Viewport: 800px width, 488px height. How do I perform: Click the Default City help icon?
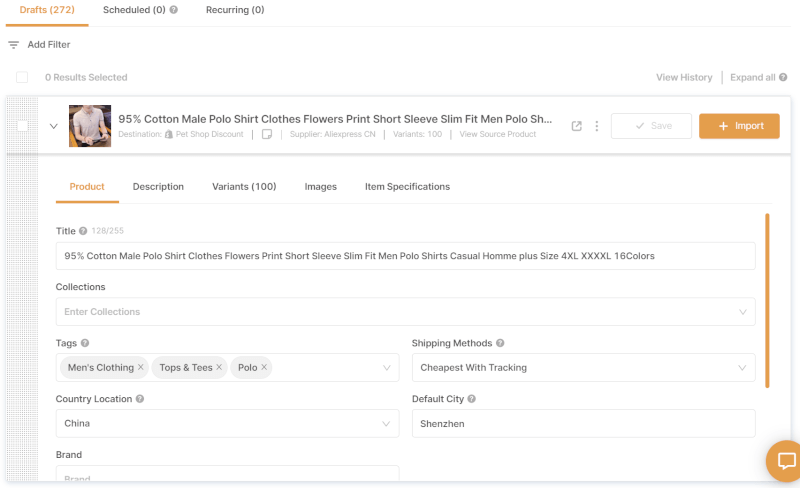pyautogui.click(x=471, y=399)
